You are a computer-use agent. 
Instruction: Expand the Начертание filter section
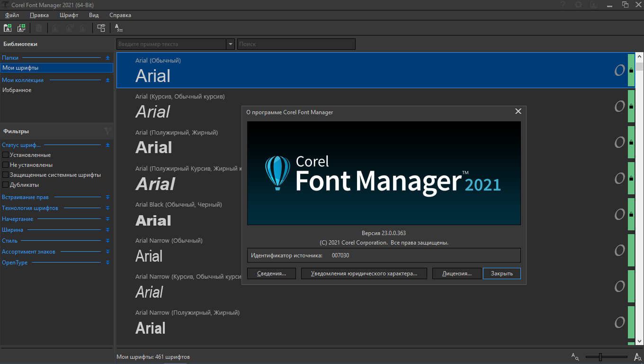(107, 219)
